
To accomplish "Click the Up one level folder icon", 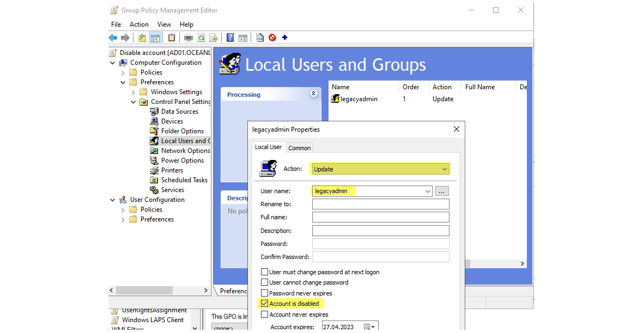I will [x=142, y=38].
